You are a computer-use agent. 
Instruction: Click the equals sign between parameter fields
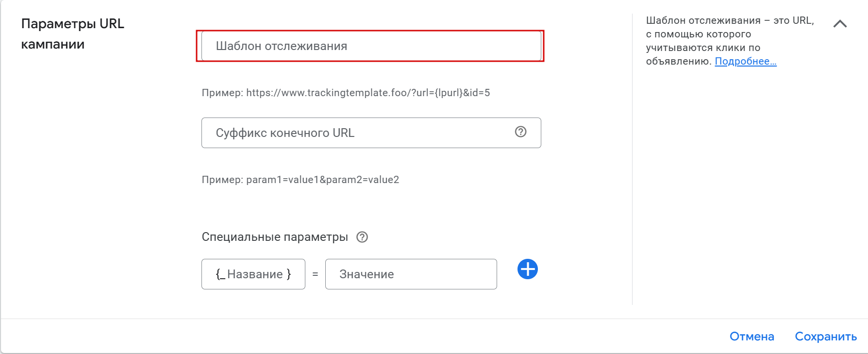[x=315, y=274]
